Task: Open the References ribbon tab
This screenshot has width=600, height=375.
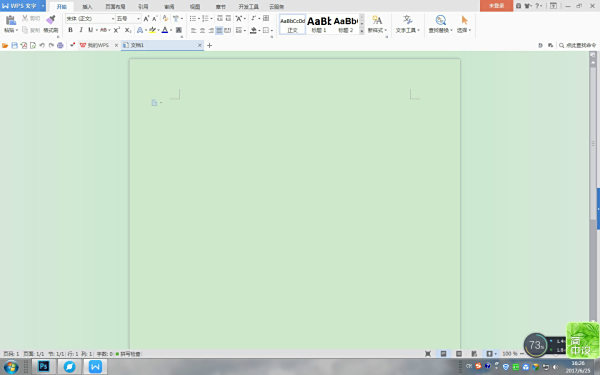Action: coord(143,7)
